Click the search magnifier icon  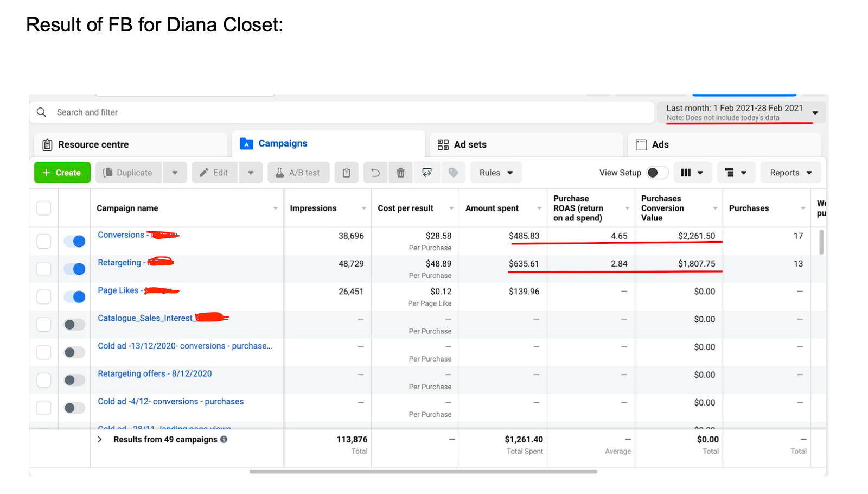[41, 112]
